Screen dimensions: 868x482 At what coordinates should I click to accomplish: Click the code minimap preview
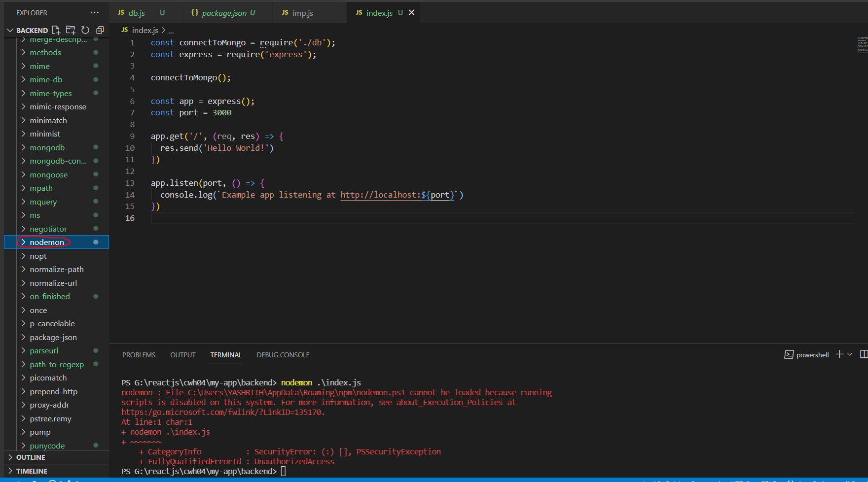(x=862, y=44)
